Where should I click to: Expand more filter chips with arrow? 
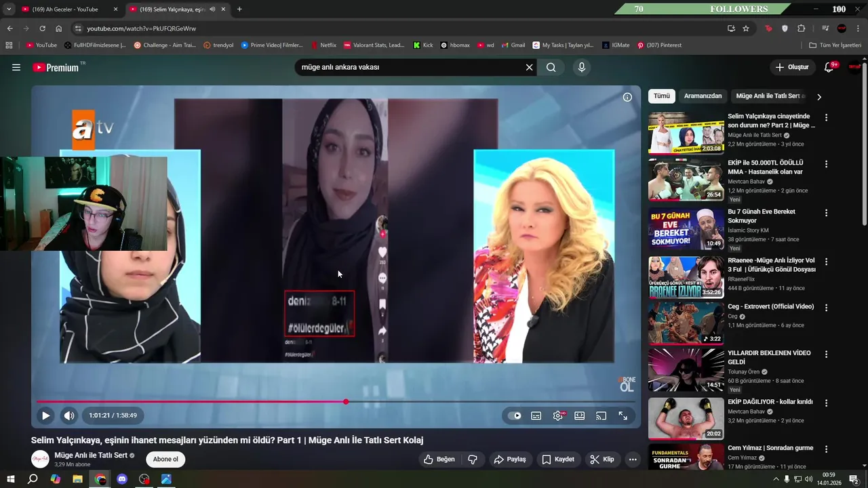(818, 97)
